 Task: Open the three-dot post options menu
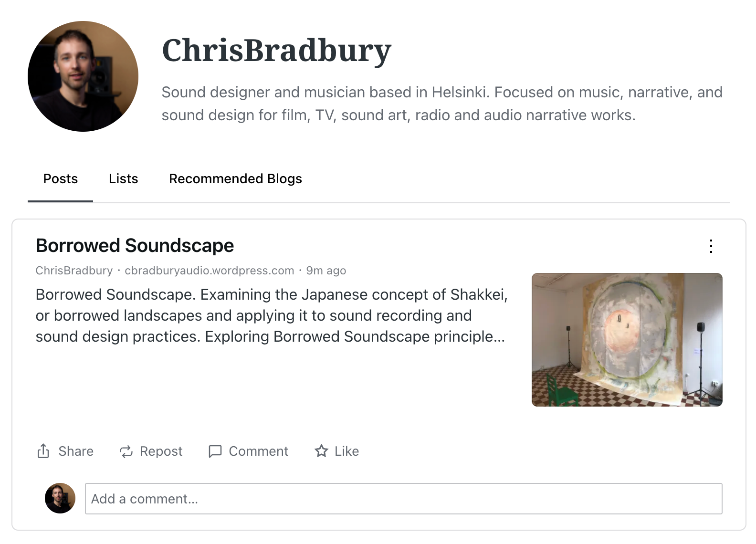tap(711, 246)
